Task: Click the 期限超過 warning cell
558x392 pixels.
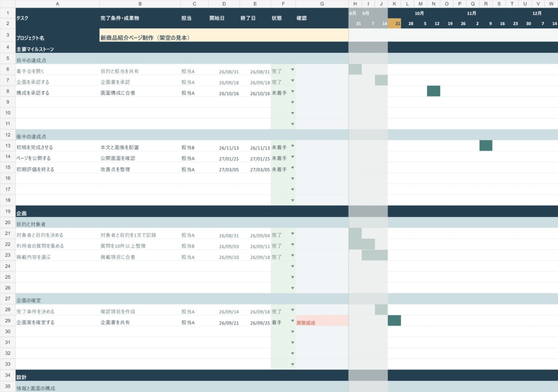Action: 322,321
